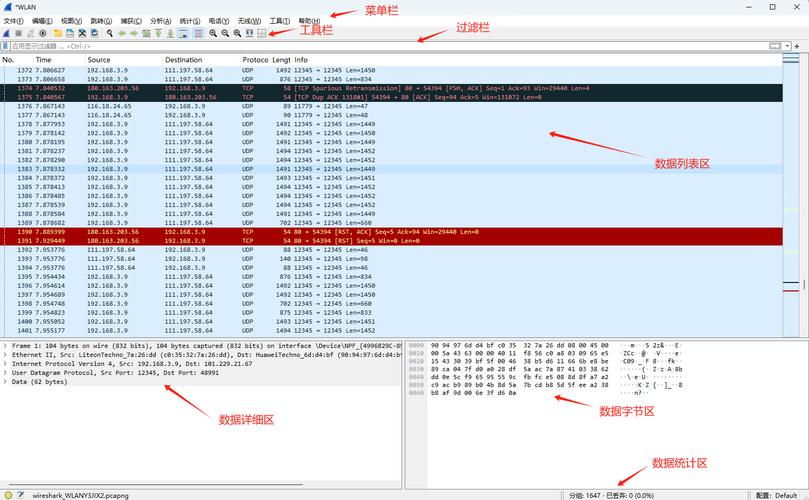Zoom in on packet list text
809x500 pixels.
(x=213, y=33)
